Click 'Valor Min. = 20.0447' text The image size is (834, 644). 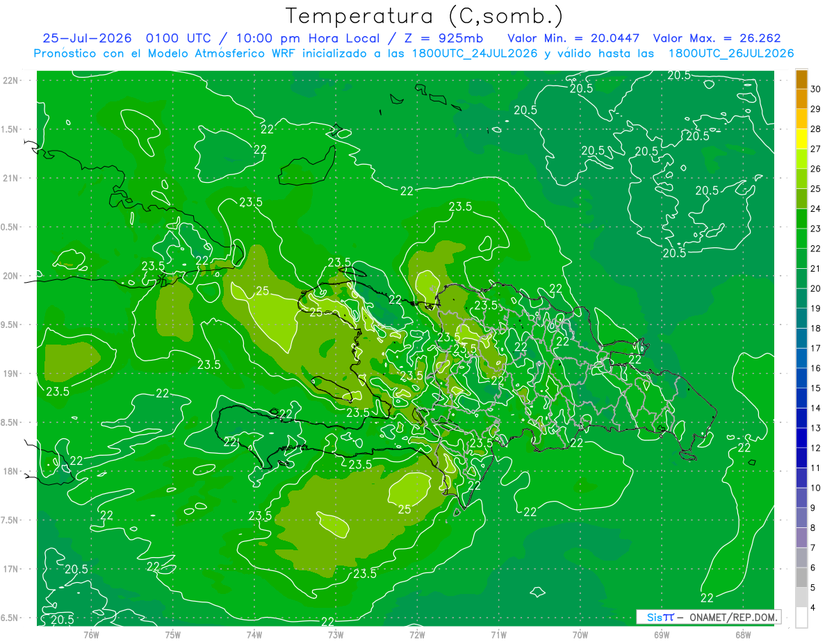coord(574,38)
